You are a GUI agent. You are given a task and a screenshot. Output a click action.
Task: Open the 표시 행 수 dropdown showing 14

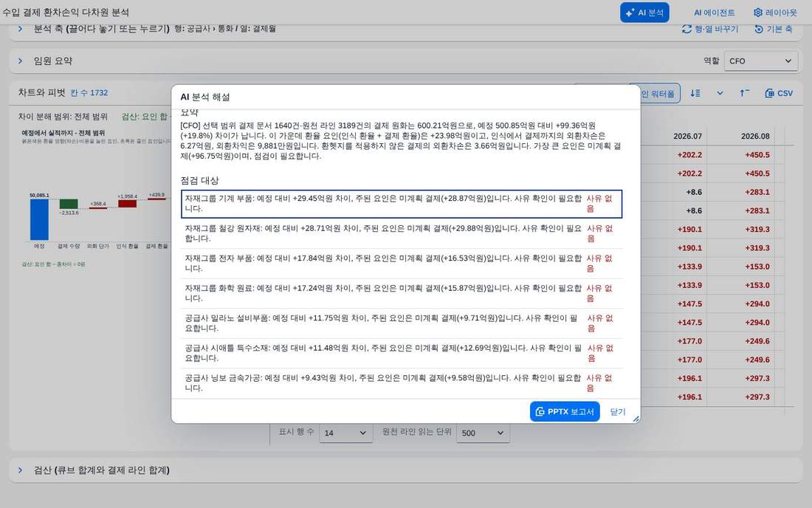pos(346,433)
